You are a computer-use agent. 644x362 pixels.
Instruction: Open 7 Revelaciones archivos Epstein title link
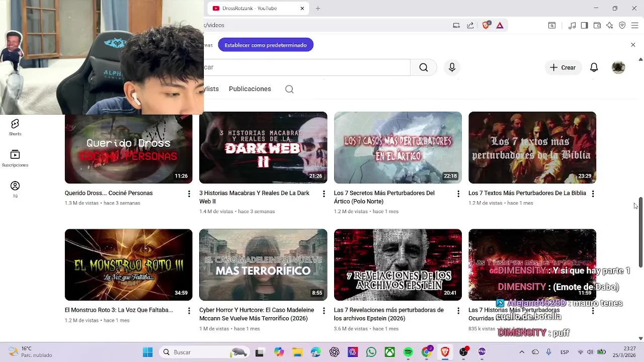389,314
